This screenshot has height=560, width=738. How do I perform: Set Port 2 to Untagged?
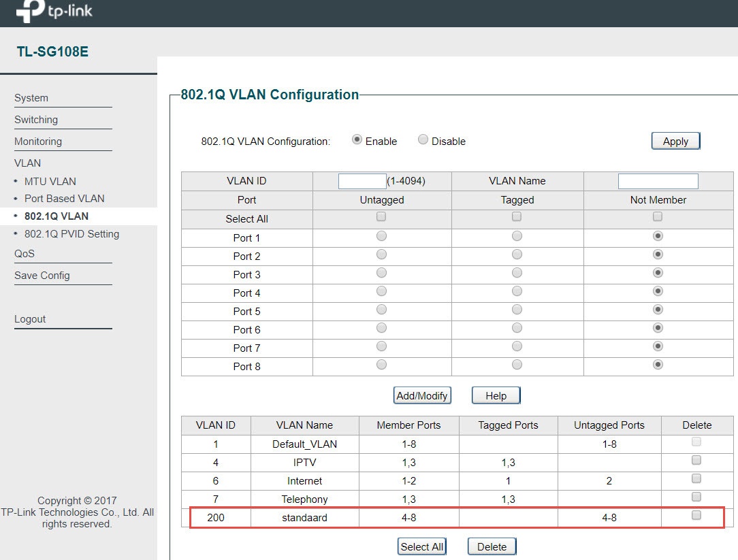point(382,254)
